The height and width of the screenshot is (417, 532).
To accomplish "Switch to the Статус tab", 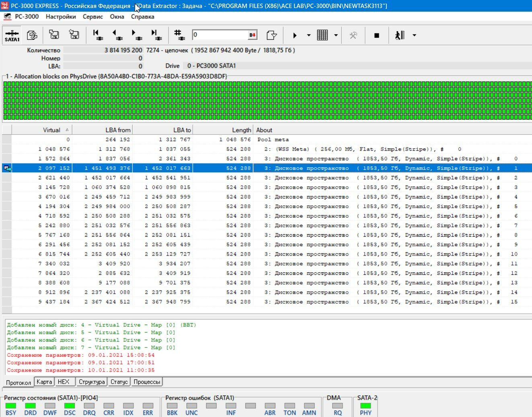I will click(x=119, y=382).
